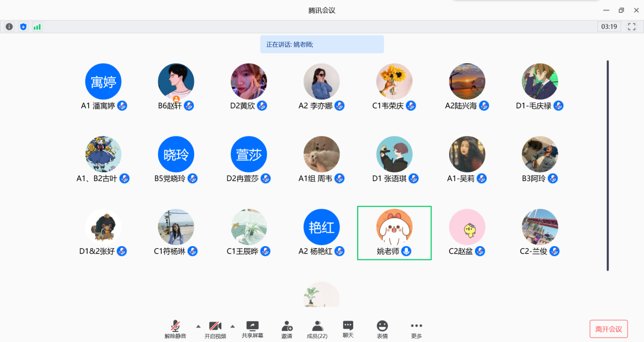This screenshot has width=644, height=342.
Task: Expand the video options arrow beside 开启视频
Action: point(233,326)
